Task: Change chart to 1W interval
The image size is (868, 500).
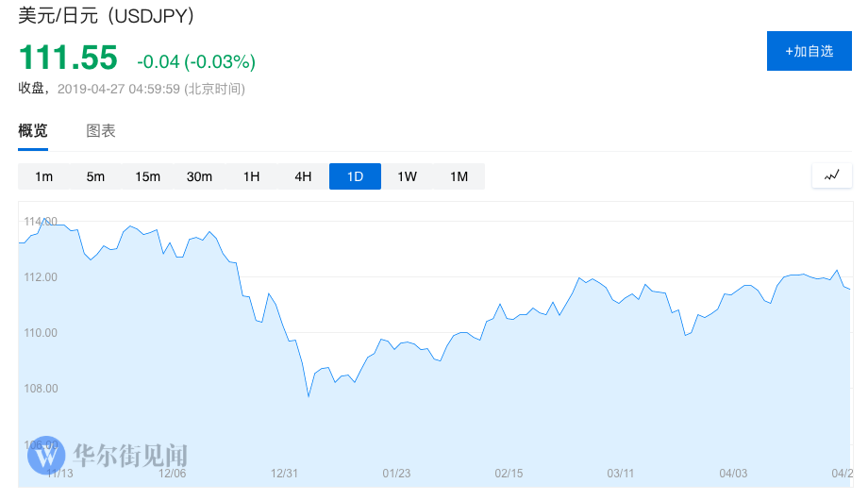Action: point(407,176)
